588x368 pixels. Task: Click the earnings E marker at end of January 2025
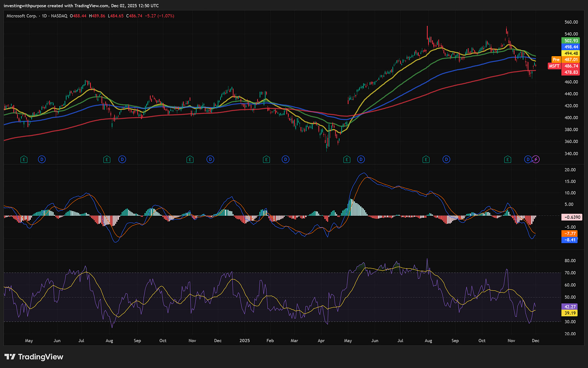tap(266, 160)
